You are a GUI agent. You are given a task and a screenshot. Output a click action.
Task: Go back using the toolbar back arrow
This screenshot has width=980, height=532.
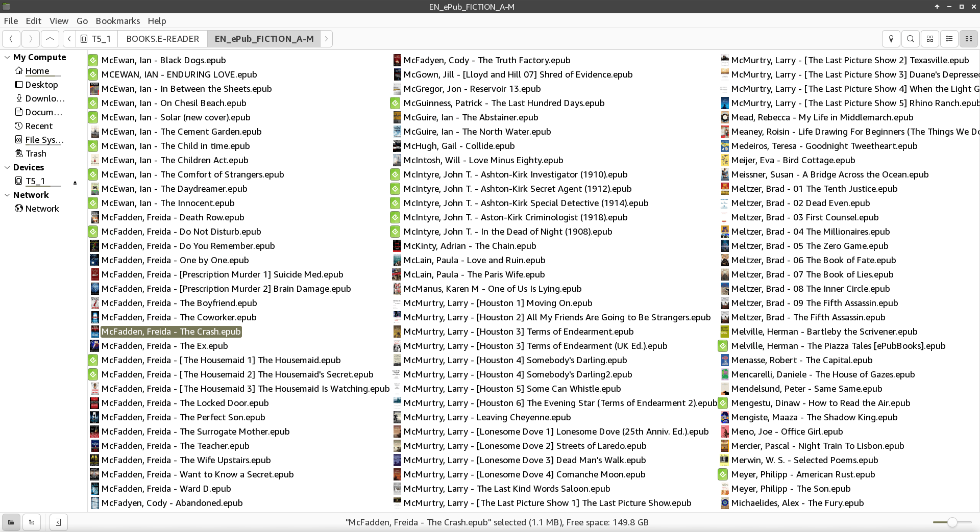click(11, 39)
